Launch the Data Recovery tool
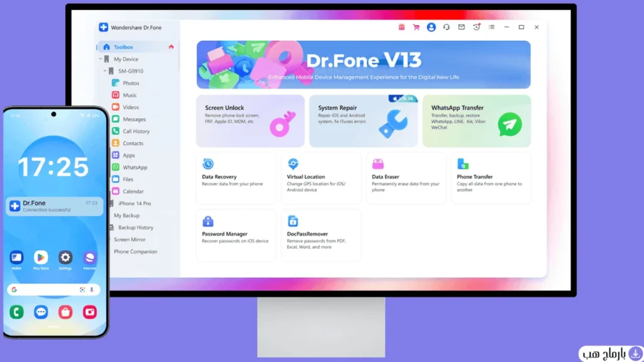Image resolution: width=644 pixels, height=362 pixels. tap(236, 178)
